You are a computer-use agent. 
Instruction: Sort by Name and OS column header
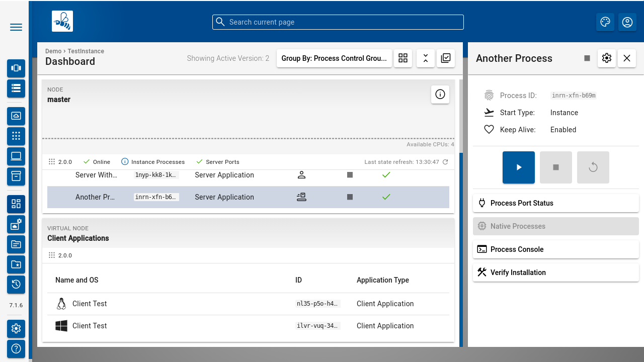77,280
